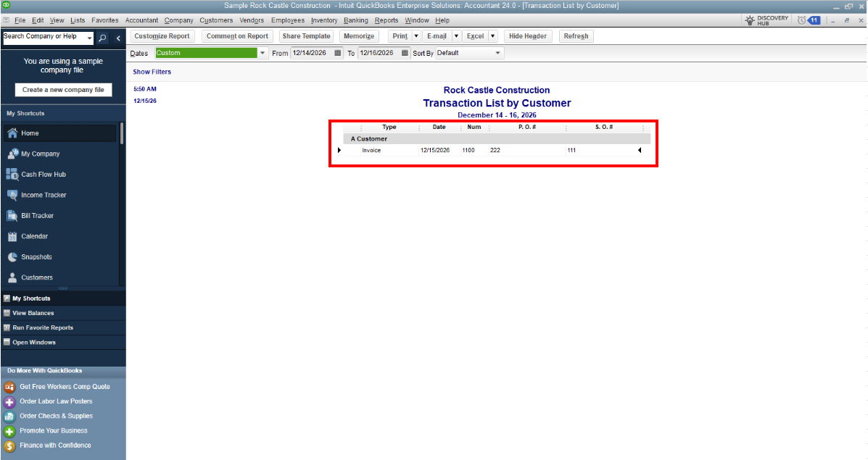Click Search Company or Help field
868x460 pixels.
pyautogui.click(x=44, y=38)
